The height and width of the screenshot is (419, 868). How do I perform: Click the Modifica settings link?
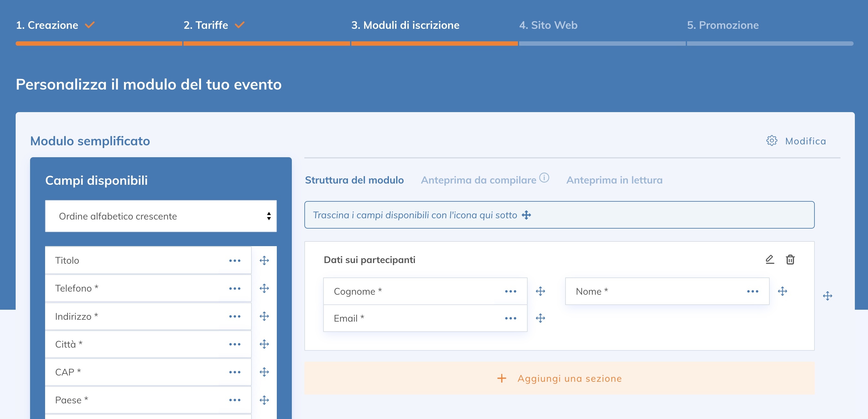(797, 141)
